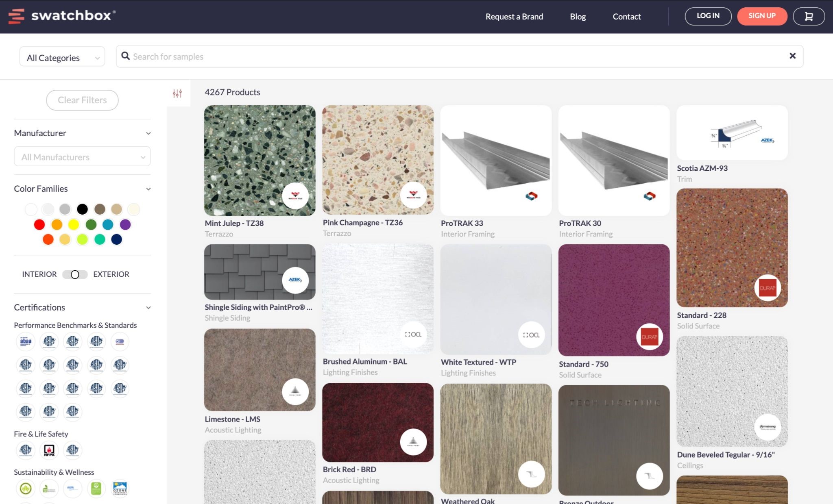
Task: Filter by the purple color swatch
Action: click(125, 224)
